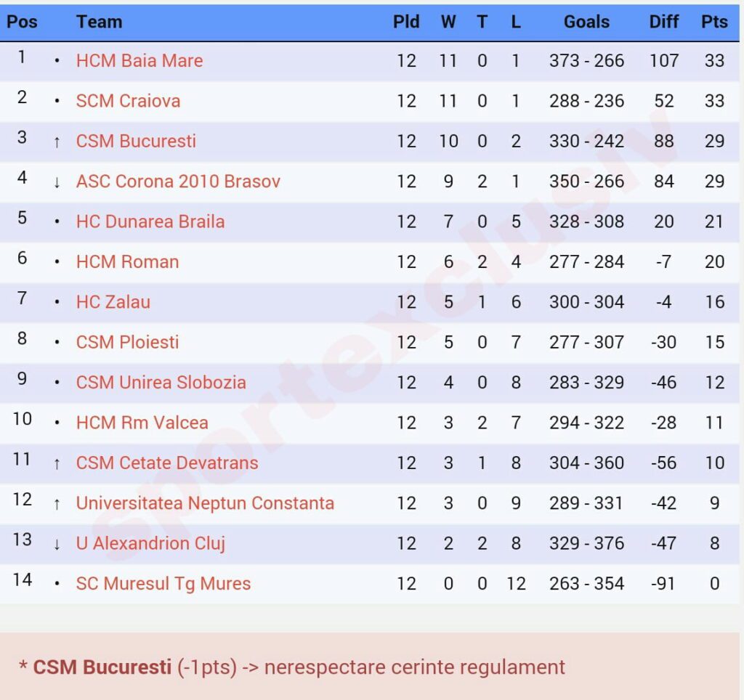Click the Goals column header
Viewport: 744px width, 700px height.
click(586, 22)
